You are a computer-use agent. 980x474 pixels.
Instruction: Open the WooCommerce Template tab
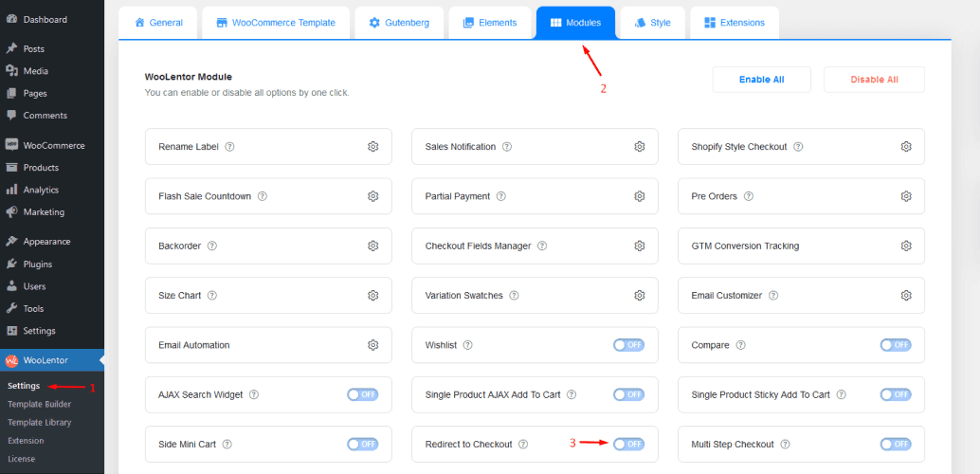pos(276,23)
